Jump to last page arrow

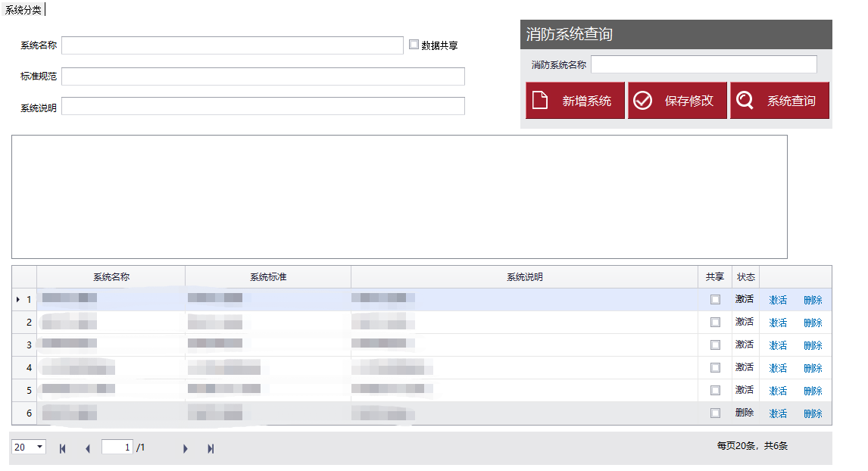point(211,448)
